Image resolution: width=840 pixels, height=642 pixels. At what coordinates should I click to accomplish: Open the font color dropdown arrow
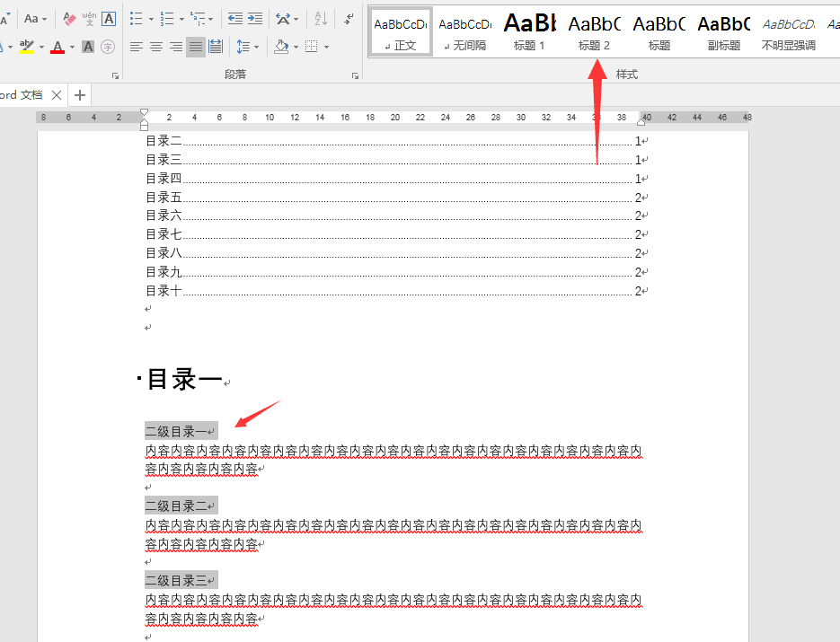click(72, 47)
